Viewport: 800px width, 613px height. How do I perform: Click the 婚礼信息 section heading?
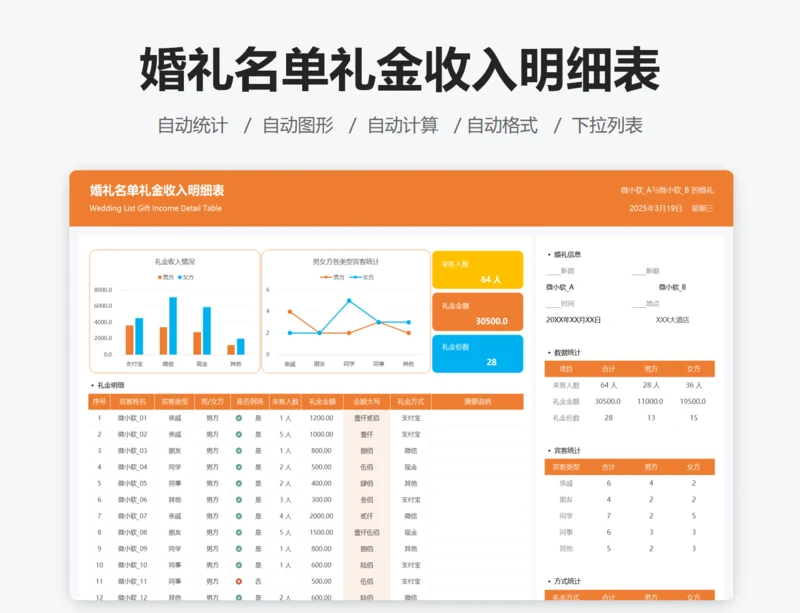[567, 254]
